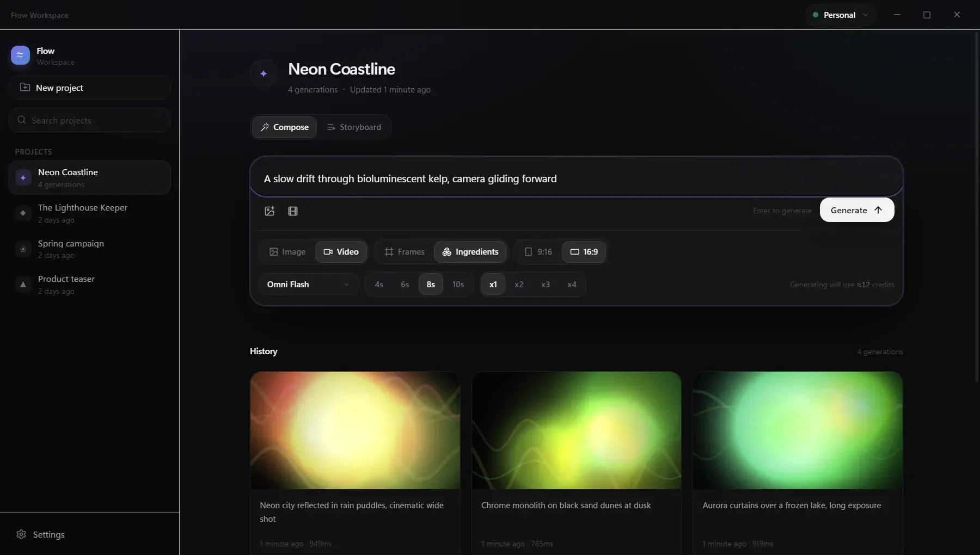Click the Lighthouse Keeper project icon
This screenshot has width=980, height=555.
23,213
